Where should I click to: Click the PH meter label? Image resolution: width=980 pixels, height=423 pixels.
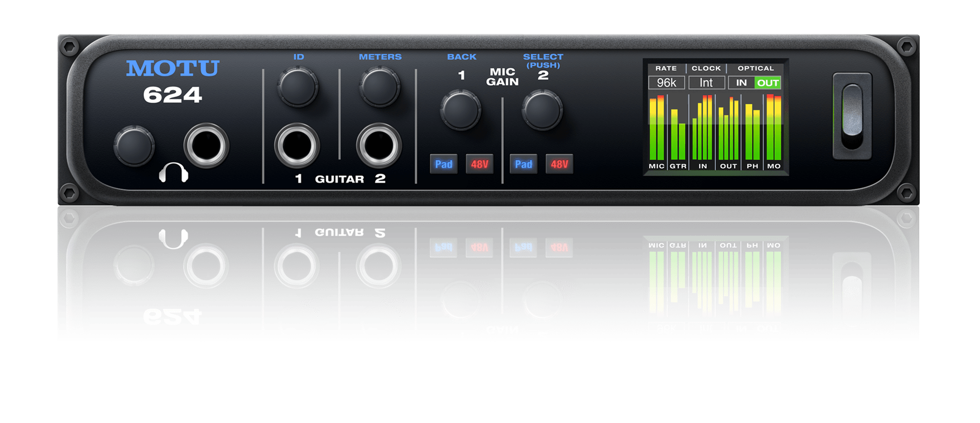click(x=753, y=166)
